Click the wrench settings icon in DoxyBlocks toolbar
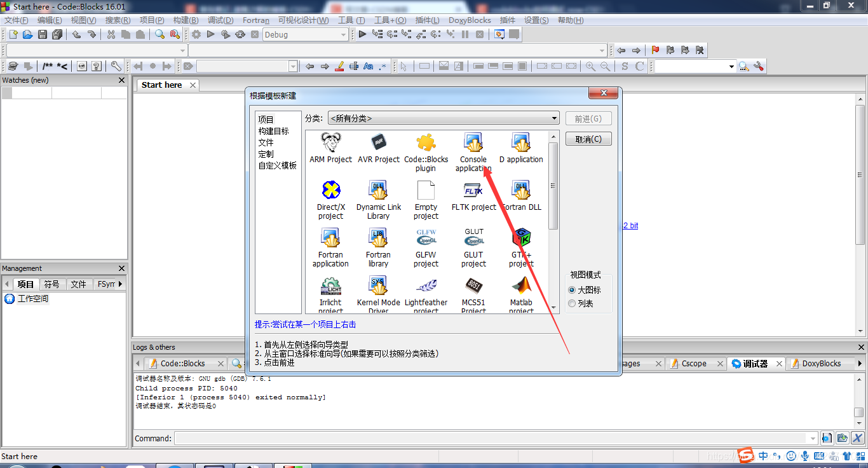The width and height of the screenshot is (868, 468). tap(116, 66)
